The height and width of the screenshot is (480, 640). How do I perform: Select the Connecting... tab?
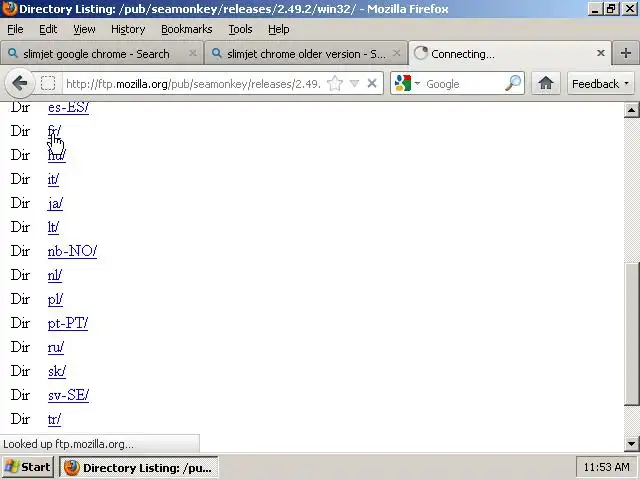509,53
